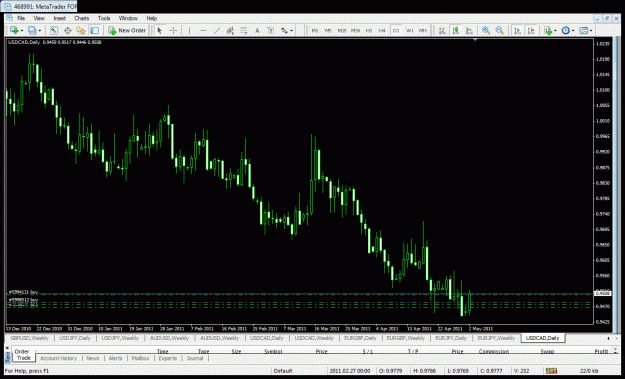Screen dimensions: 625x379
Task: Click the New Order button
Action: coord(127,30)
